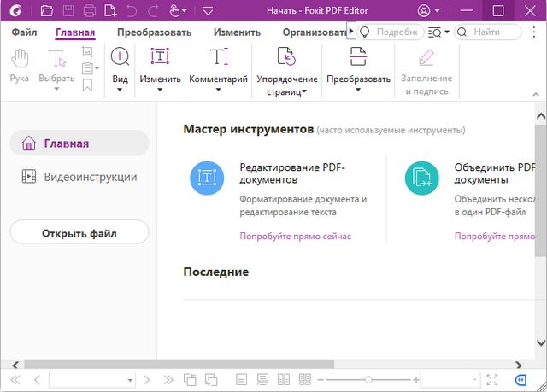Open the user account icon menu

click(x=428, y=11)
